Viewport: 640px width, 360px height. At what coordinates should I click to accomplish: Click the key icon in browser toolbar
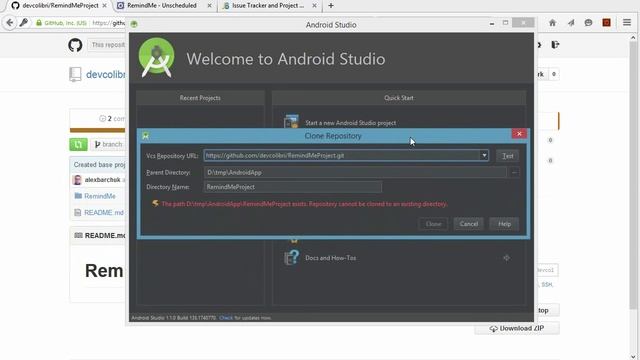pyautogui.click(x=24, y=23)
